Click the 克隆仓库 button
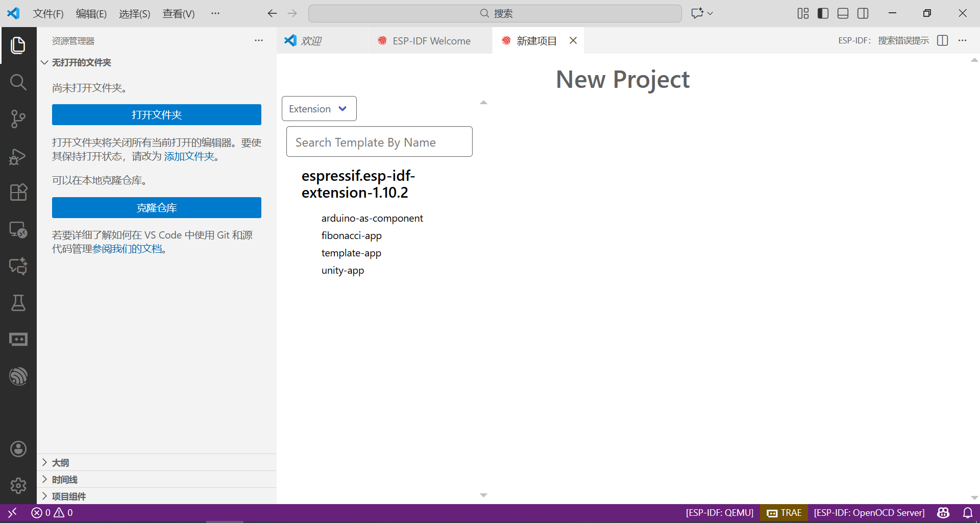980x523 pixels. 157,208
